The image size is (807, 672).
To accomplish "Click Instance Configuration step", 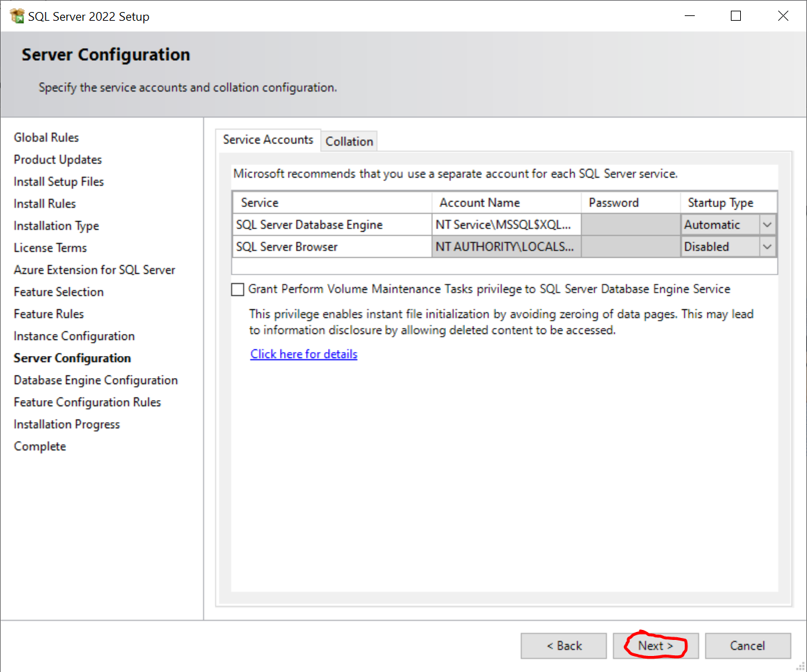I will 74,336.
